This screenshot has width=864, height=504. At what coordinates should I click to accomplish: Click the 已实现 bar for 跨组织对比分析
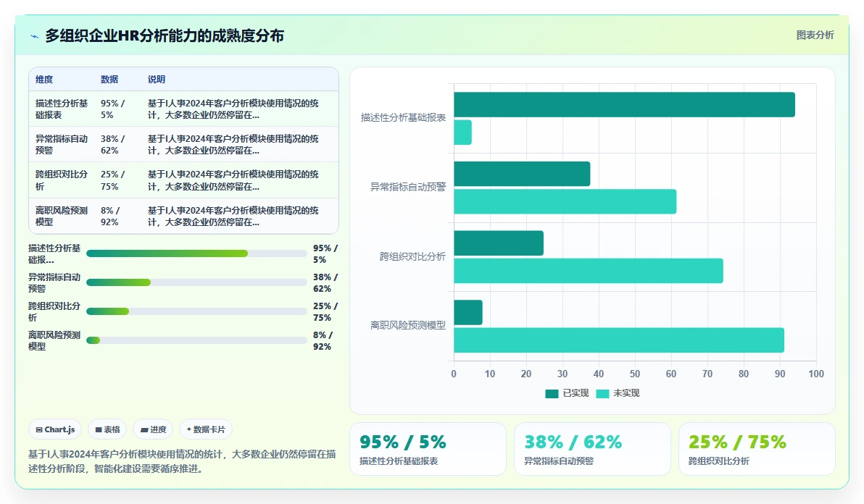pos(499,243)
